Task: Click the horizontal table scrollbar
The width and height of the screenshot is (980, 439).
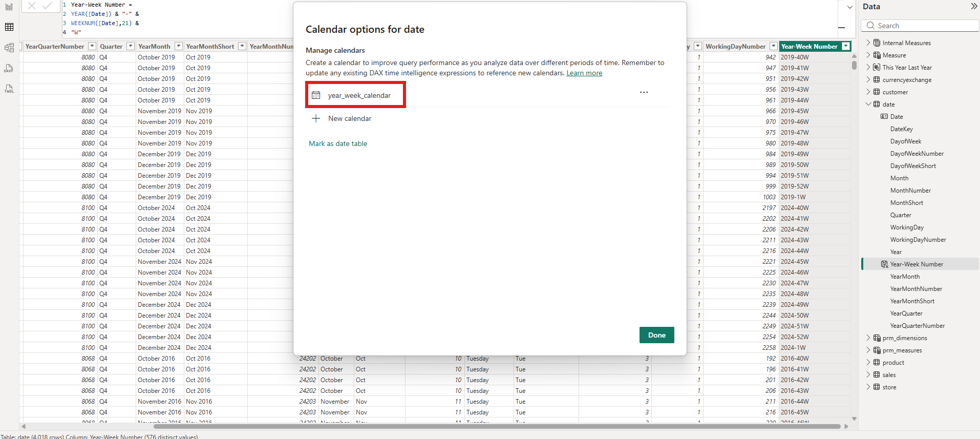Action: pos(497,426)
